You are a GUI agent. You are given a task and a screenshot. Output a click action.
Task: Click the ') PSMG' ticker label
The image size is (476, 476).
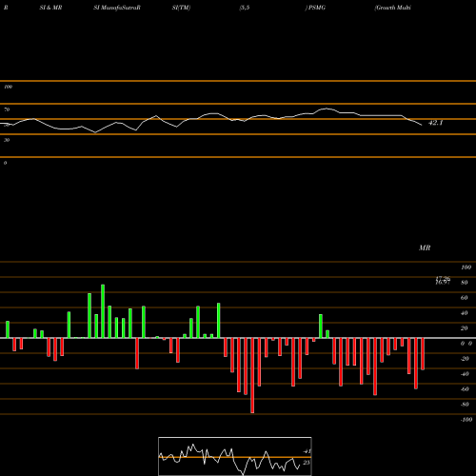coord(315,8)
